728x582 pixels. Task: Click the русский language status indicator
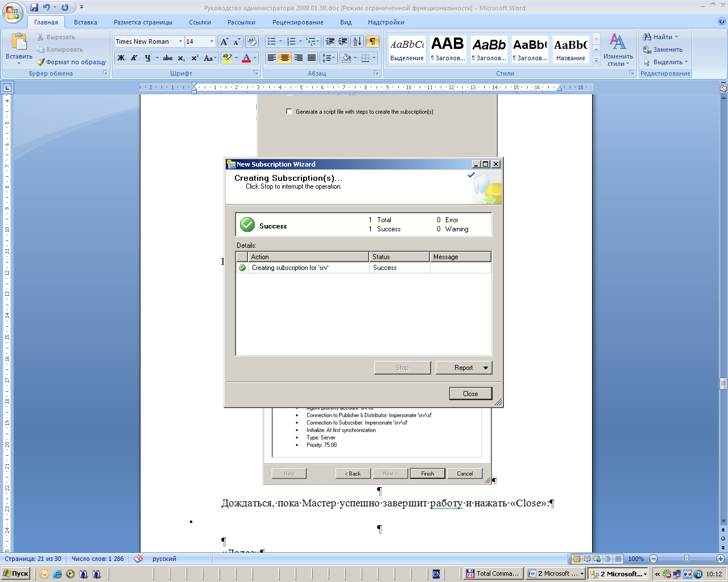164,559
